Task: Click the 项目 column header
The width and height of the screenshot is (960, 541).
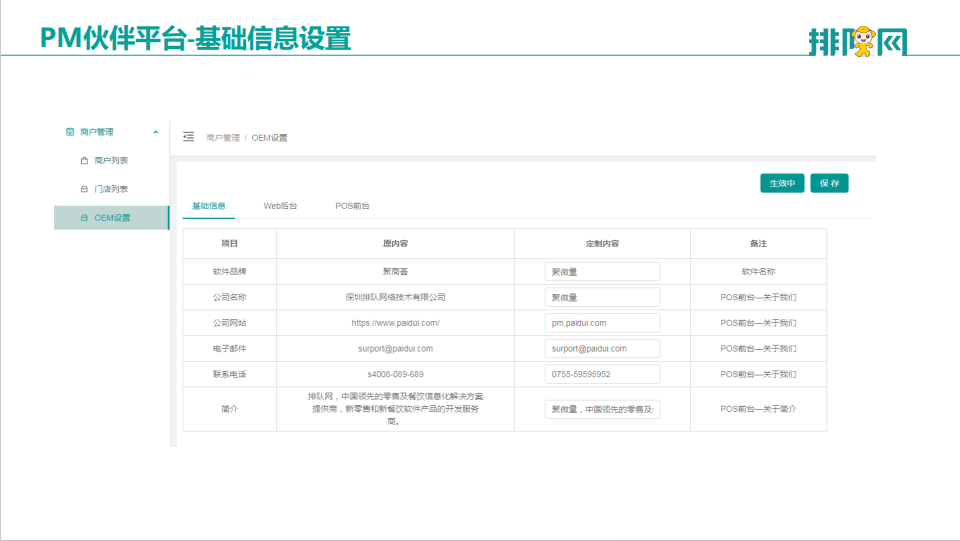Action: pyautogui.click(x=230, y=244)
